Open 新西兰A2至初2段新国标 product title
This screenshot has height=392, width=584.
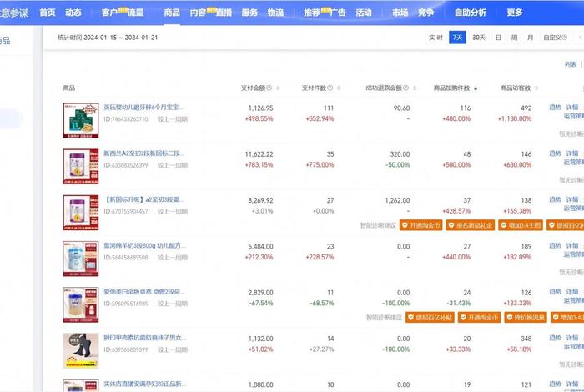coord(143,153)
